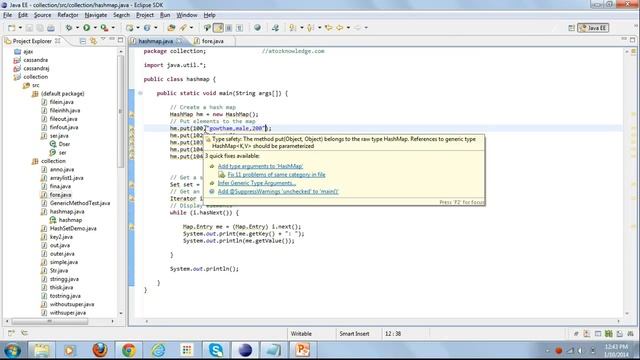Click the Project Explorer vertical scrollbar

click(x=120, y=111)
